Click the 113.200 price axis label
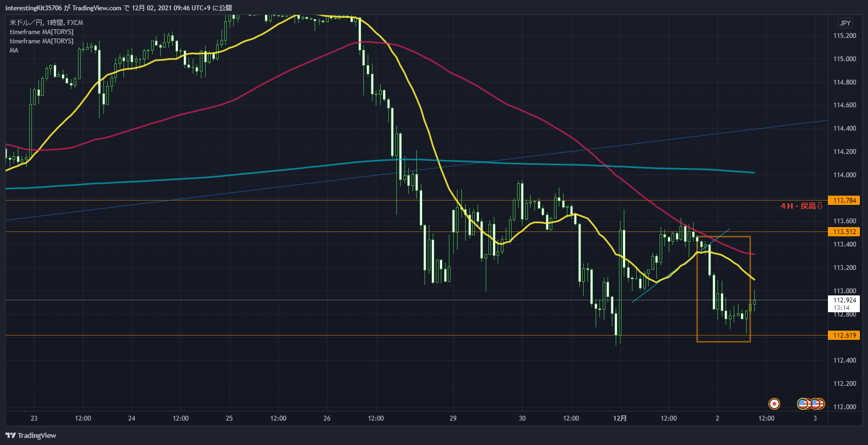868x445 pixels. pyautogui.click(x=844, y=268)
